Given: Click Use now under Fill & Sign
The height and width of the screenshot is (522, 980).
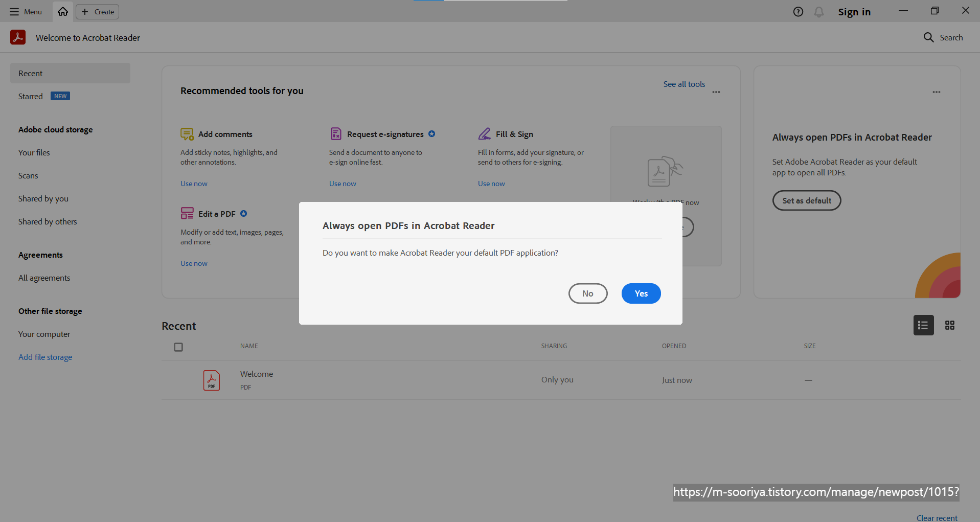Looking at the screenshot, I should click(x=491, y=184).
